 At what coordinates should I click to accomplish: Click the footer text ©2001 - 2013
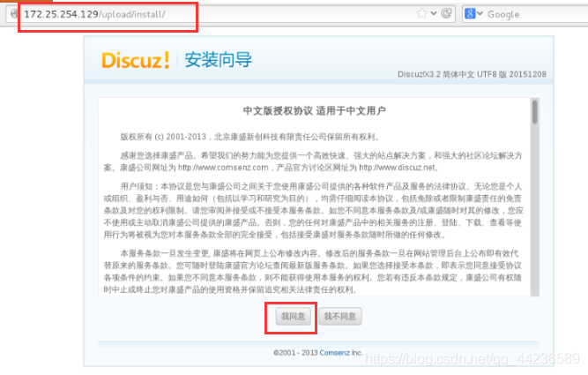[x=295, y=353]
